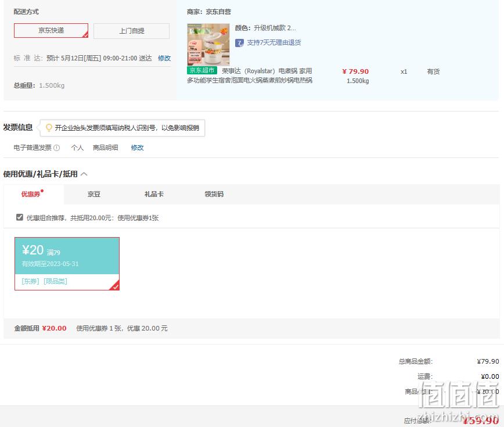The image size is (504, 427).
Task: Click the 商家: 京东自营 label
Action: (209, 12)
